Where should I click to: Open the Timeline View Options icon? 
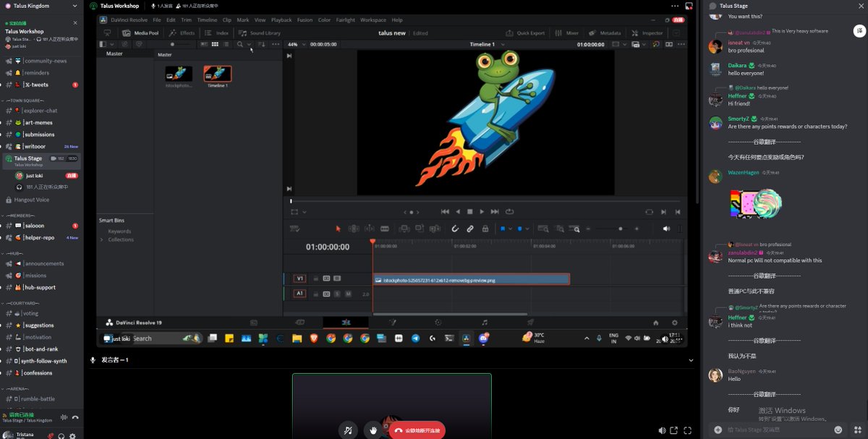pos(294,229)
